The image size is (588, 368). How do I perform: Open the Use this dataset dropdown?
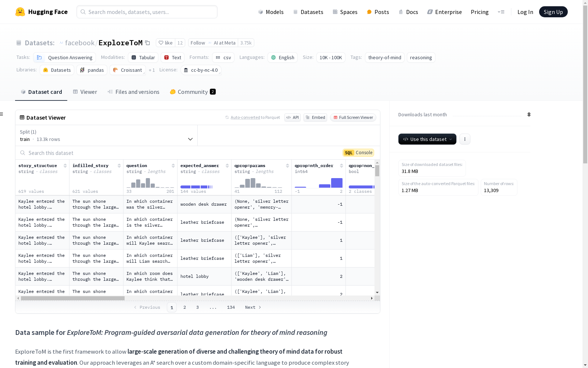pos(427,139)
